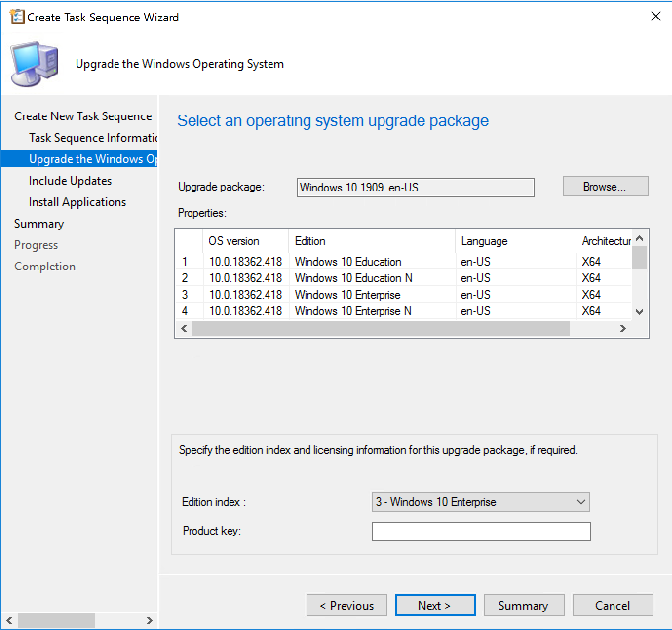Click the Product key input field
This screenshot has height=630, width=672.
[481, 532]
